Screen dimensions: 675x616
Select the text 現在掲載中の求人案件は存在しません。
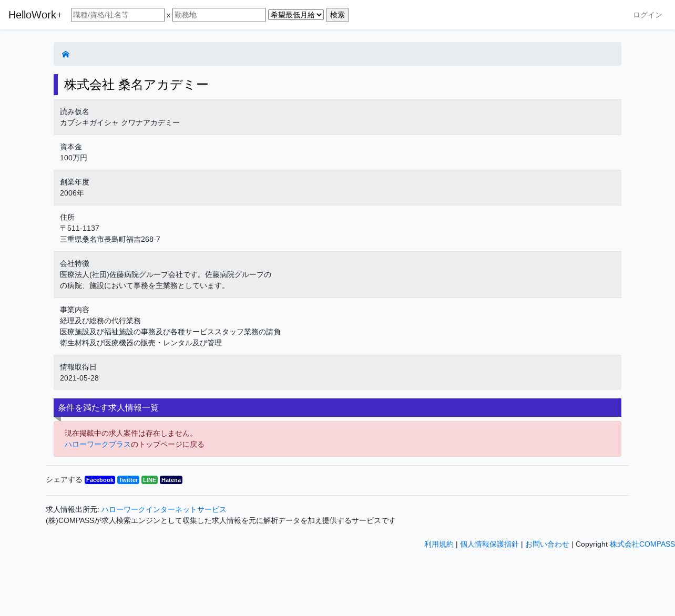point(131,433)
